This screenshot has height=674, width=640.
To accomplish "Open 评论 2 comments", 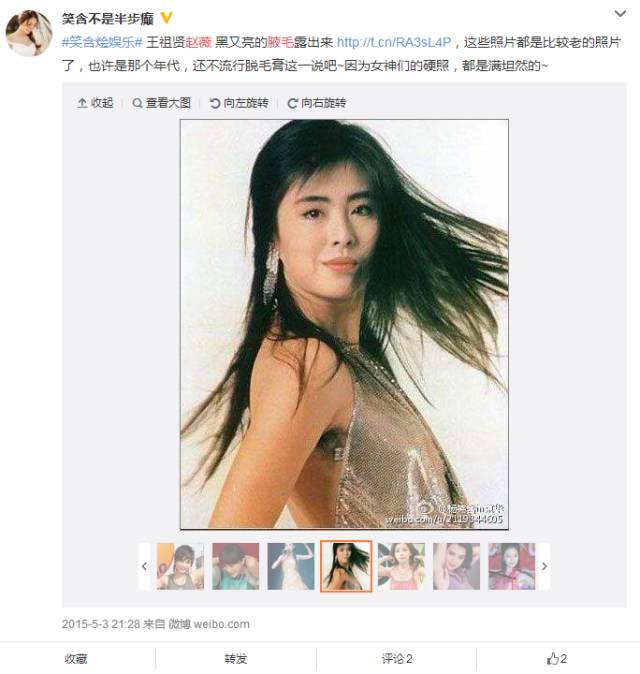I will (397, 659).
